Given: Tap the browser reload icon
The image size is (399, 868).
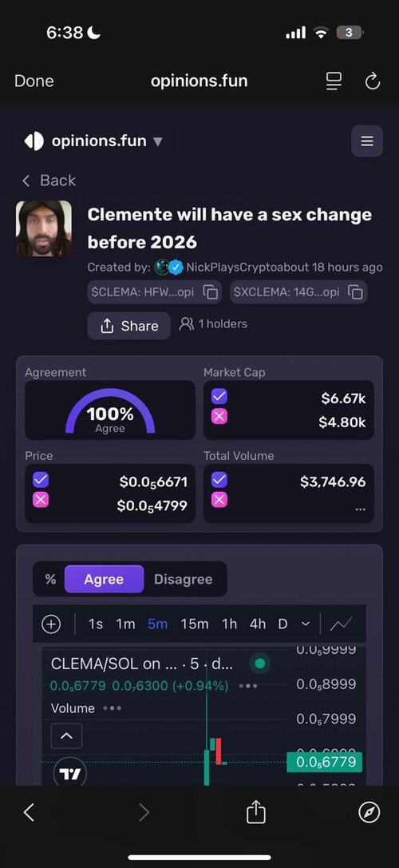Looking at the screenshot, I should coord(373,81).
